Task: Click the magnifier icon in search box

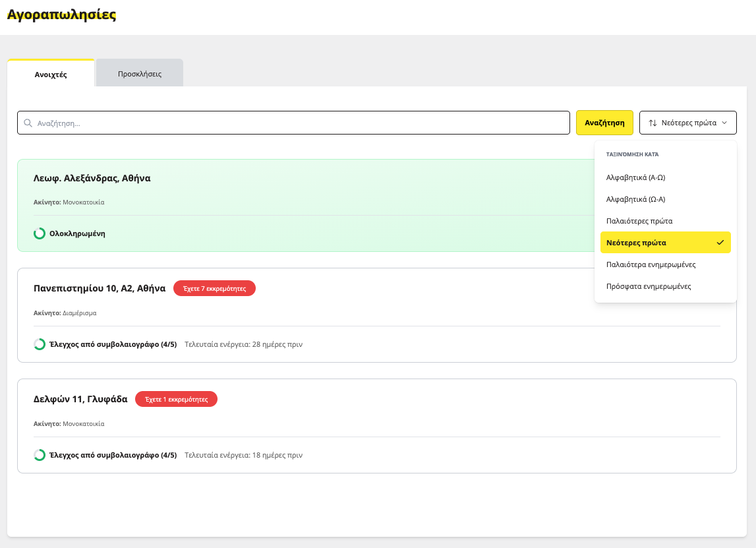Action: pyautogui.click(x=28, y=123)
